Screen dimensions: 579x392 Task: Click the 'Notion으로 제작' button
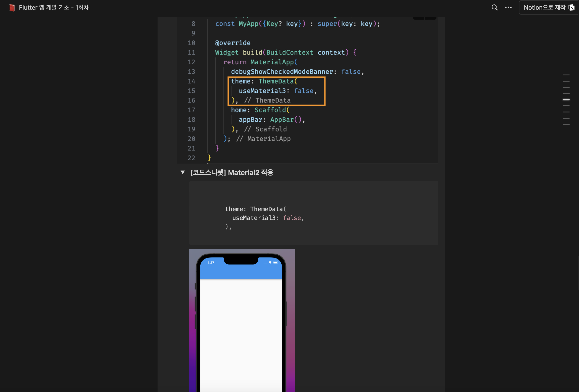[x=549, y=7]
